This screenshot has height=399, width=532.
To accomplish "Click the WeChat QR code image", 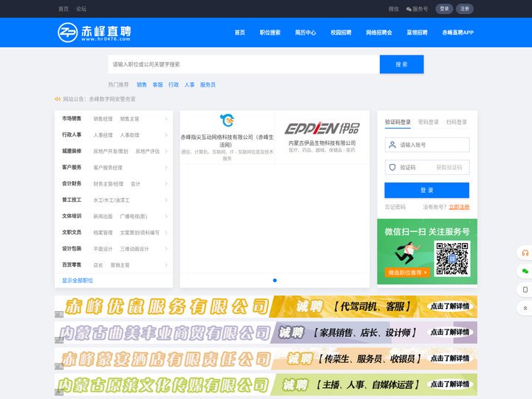I will pos(452,258).
